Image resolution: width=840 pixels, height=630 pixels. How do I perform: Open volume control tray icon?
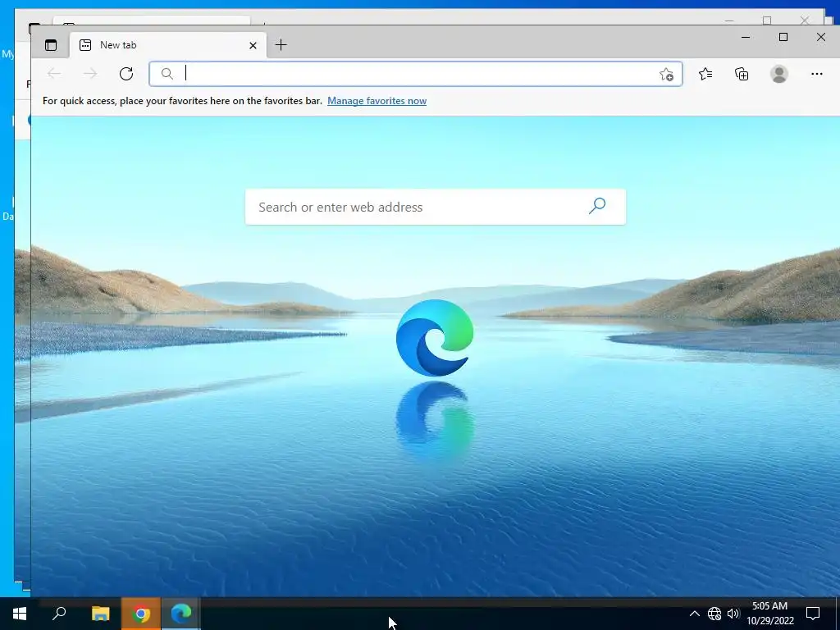click(733, 614)
